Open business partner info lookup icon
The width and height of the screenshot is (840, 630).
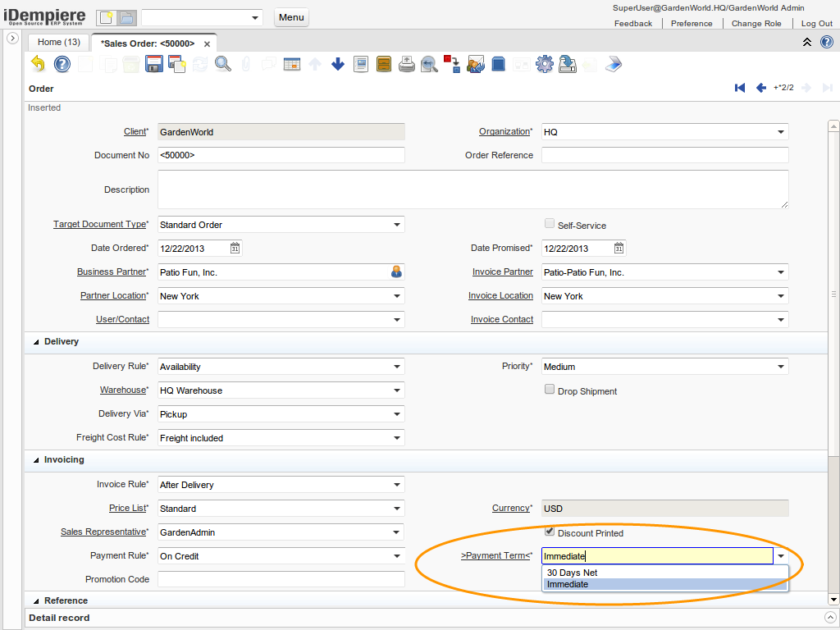coord(396,272)
